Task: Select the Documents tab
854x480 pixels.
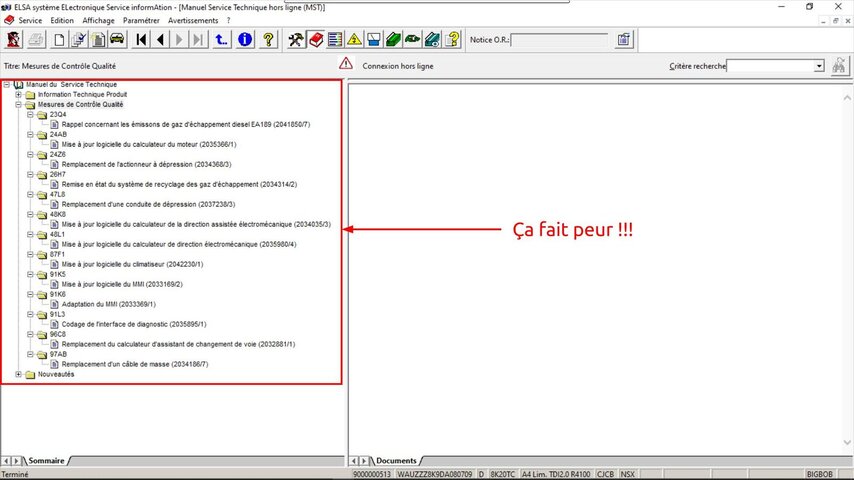Action: tap(396, 461)
